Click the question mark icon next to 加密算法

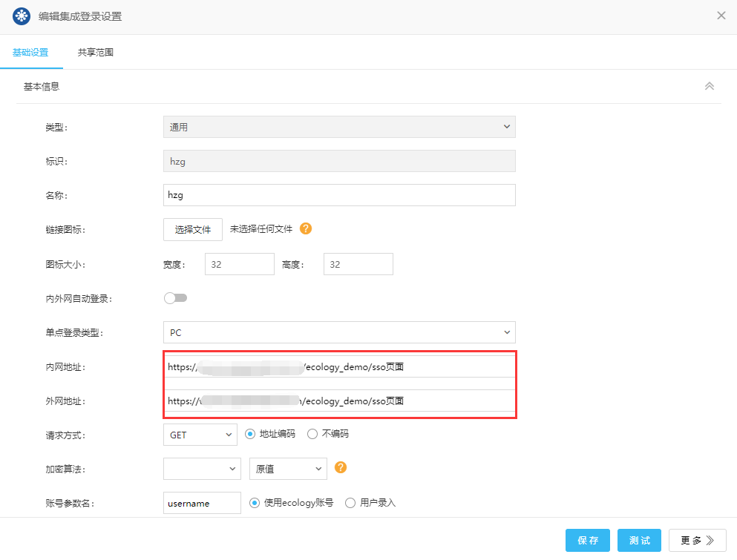340,468
